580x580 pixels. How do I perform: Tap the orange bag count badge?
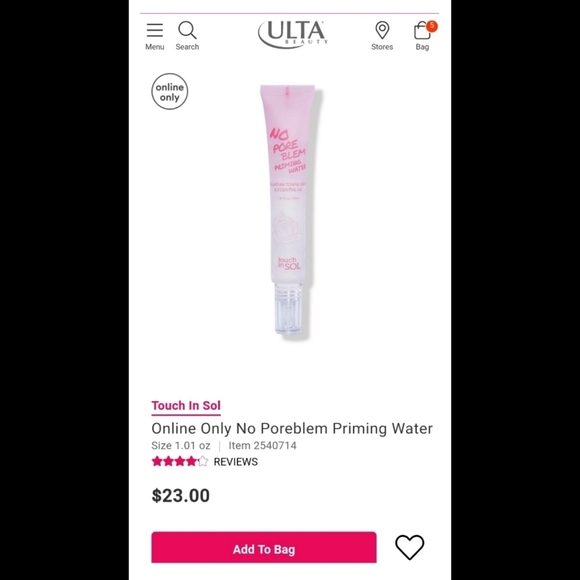click(x=432, y=26)
